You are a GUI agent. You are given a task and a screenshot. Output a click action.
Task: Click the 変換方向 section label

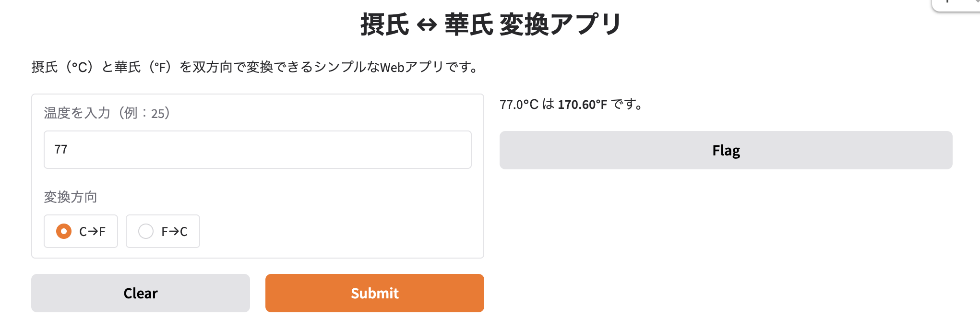point(70,197)
